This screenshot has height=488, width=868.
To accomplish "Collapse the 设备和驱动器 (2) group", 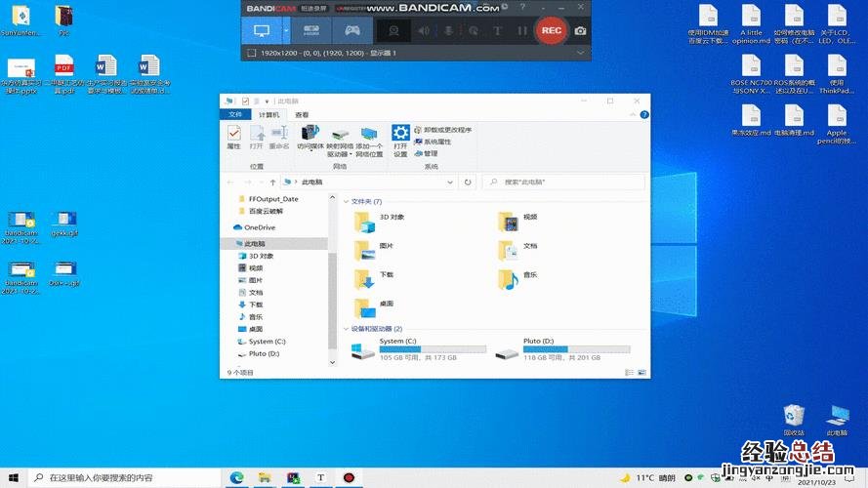I will [x=346, y=329].
